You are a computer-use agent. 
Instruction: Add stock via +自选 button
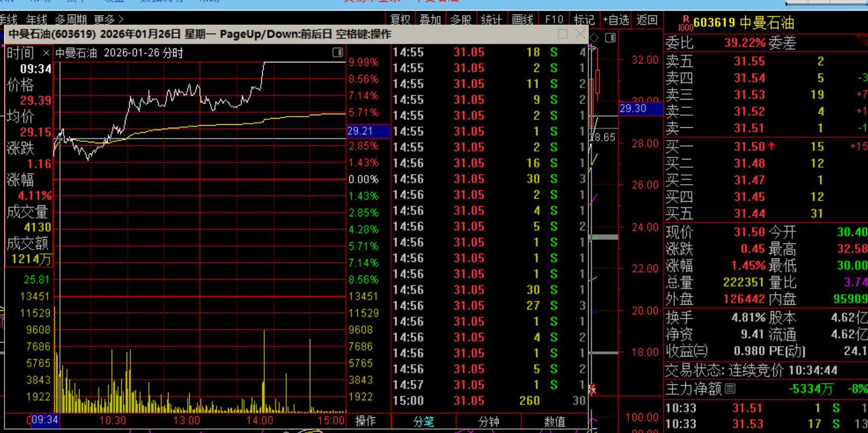[616, 20]
